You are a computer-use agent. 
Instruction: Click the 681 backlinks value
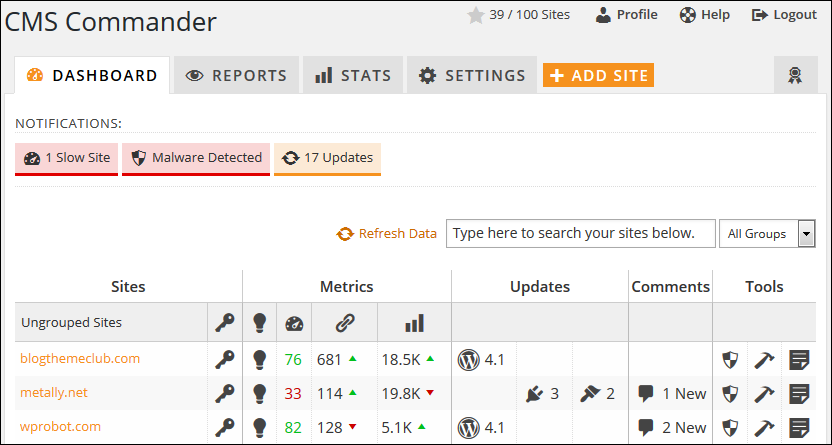[329, 360]
